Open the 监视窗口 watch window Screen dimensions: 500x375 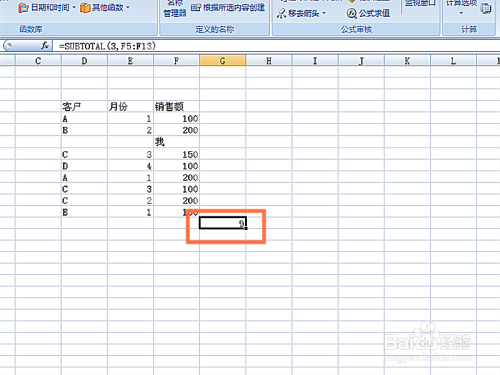point(420,4)
